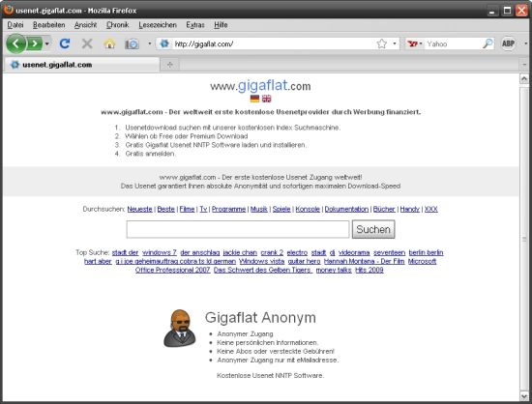The width and height of the screenshot is (532, 404).
Task: Open a new tab with the plus button
Action: tap(170, 65)
